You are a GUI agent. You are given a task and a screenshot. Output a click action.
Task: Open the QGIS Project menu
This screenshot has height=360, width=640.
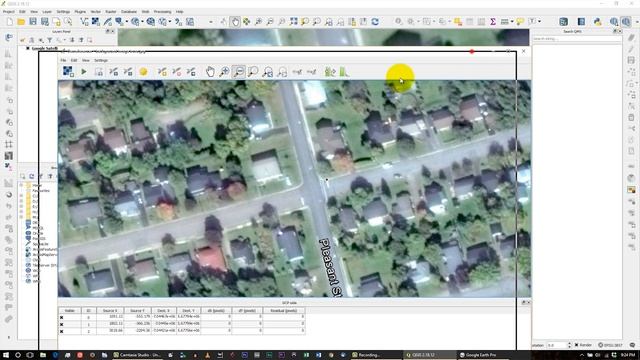click(9, 12)
